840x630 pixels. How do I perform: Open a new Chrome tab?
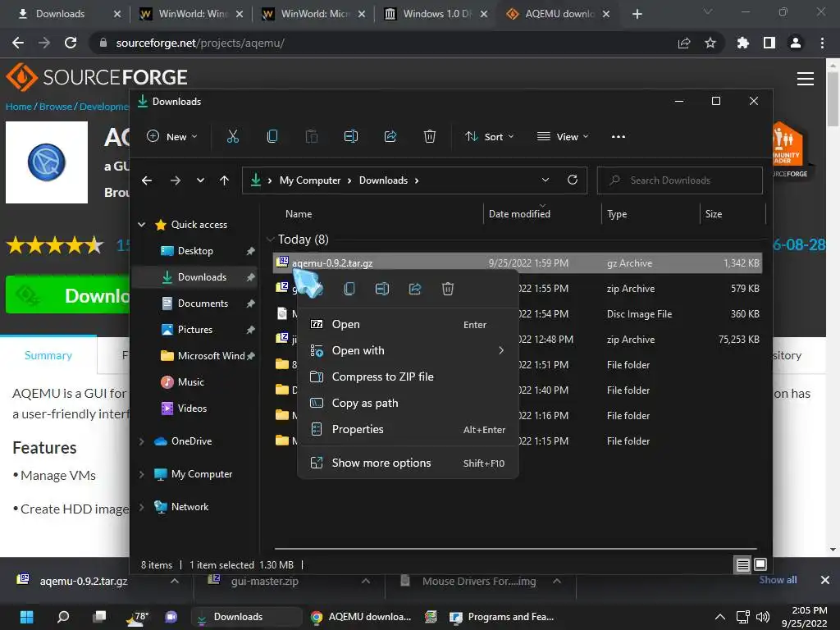pyautogui.click(x=637, y=14)
